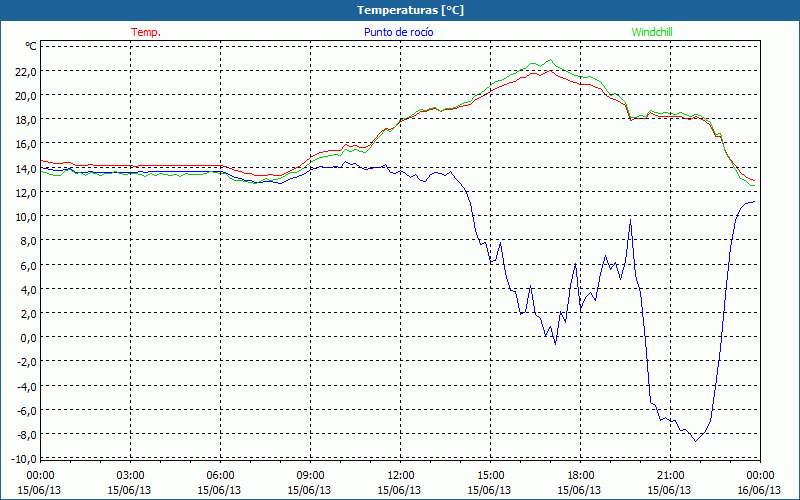The width and height of the screenshot is (800, 500).
Task: Click the 'Temperaturas [°C]' chart title
Action: 410,10
